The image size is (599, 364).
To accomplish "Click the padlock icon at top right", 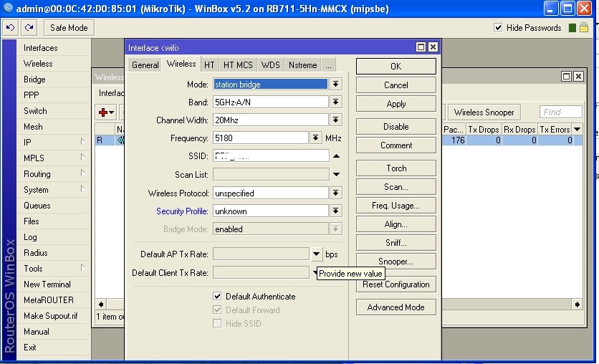I will coord(584,27).
